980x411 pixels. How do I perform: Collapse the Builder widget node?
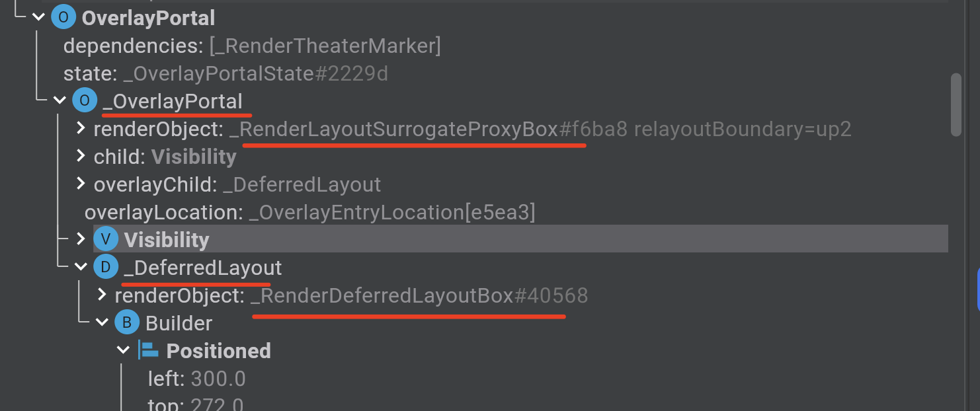(102, 322)
